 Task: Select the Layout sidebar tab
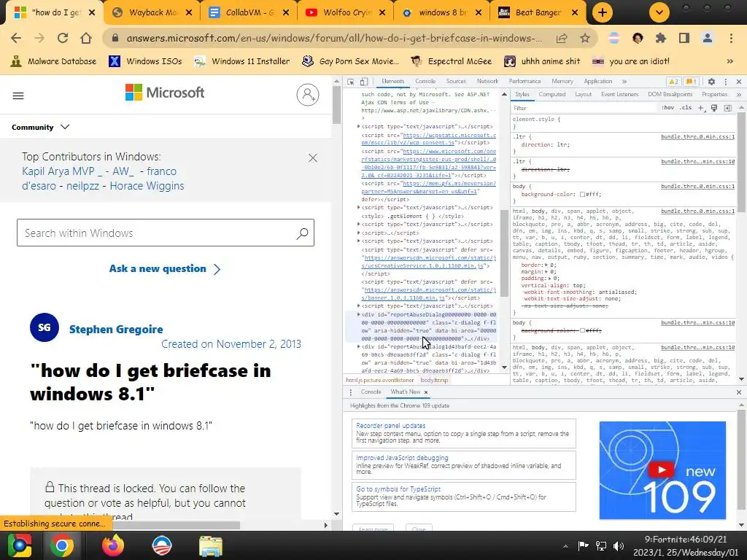pyautogui.click(x=583, y=94)
